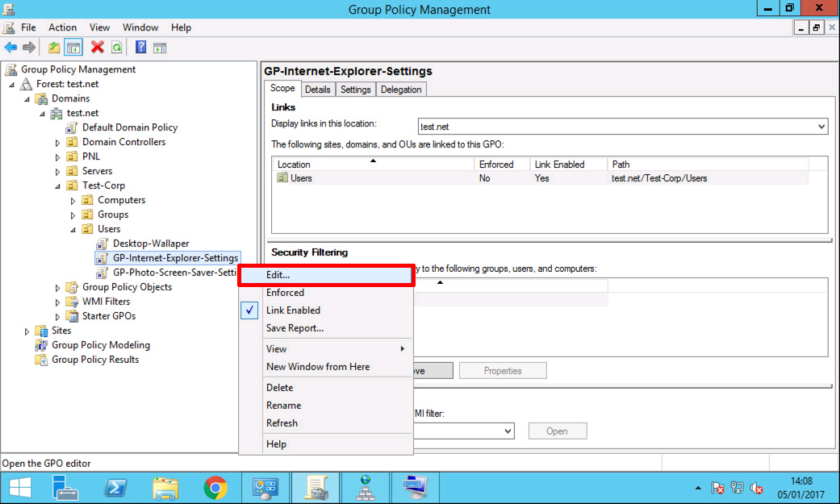The width and height of the screenshot is (840, 504).
Task: Click the GP-Photo-Screen-Saver GPO icon
Action: point(102,273)
